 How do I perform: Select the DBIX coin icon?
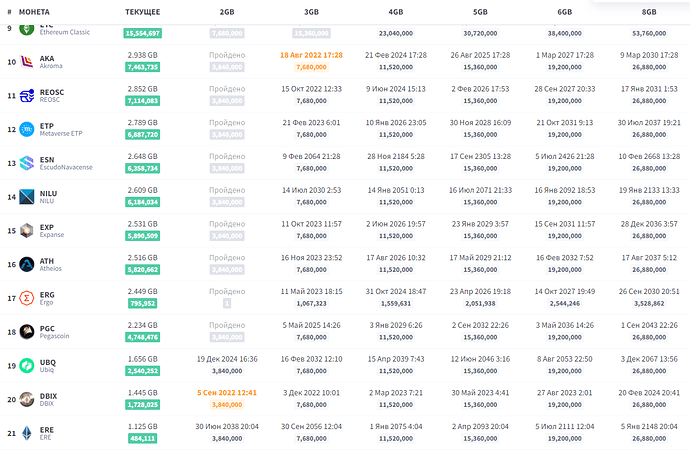point(27,399)
